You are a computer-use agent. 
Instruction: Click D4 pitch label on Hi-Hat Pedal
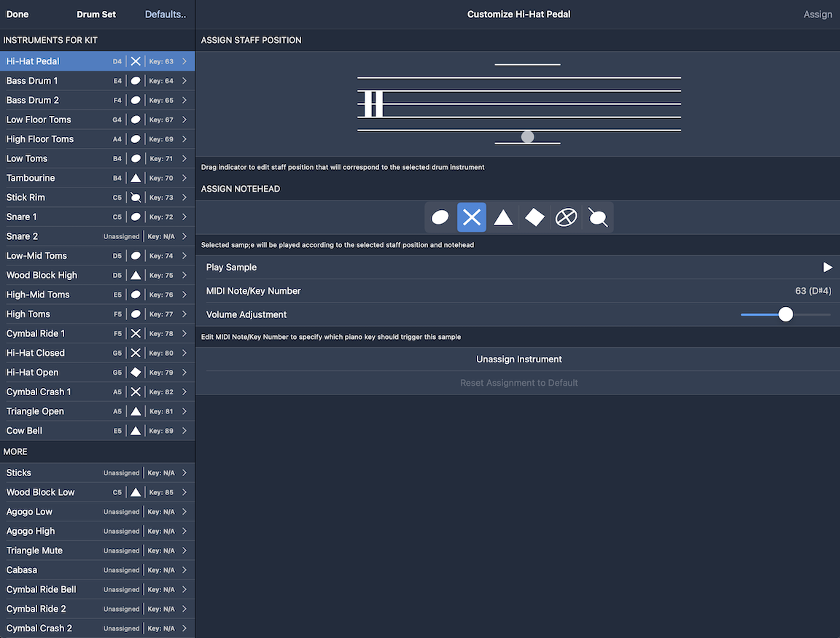pyautogui.click(x=117, y=61)
